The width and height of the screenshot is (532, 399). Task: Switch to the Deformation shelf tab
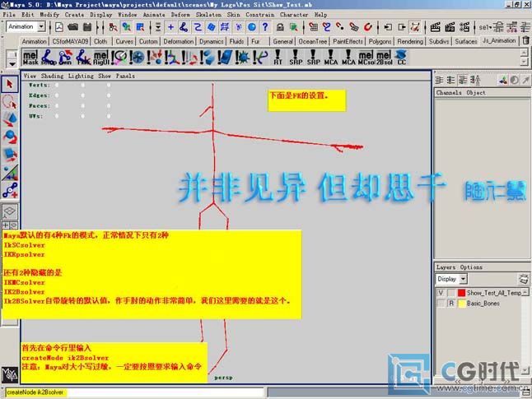point(179,41)
